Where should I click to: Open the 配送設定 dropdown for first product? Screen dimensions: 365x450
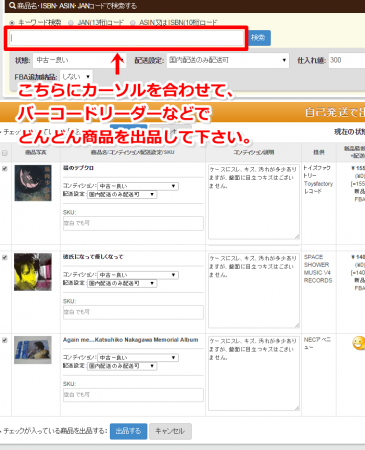[122, 195]
